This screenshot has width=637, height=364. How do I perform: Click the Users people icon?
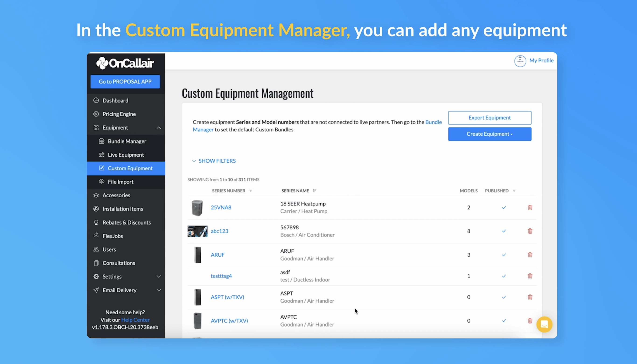96,250
